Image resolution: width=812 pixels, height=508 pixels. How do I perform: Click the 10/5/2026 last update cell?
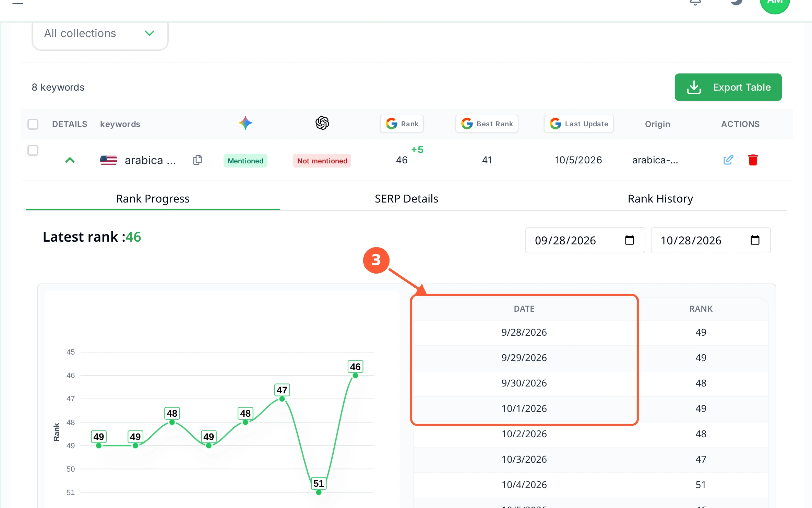(578, 160)
